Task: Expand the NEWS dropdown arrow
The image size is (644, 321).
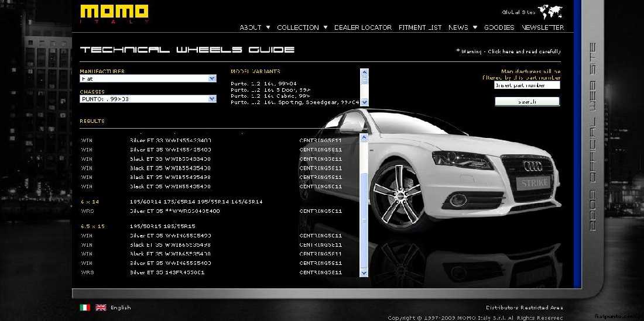Action: (x=475, y=27)
